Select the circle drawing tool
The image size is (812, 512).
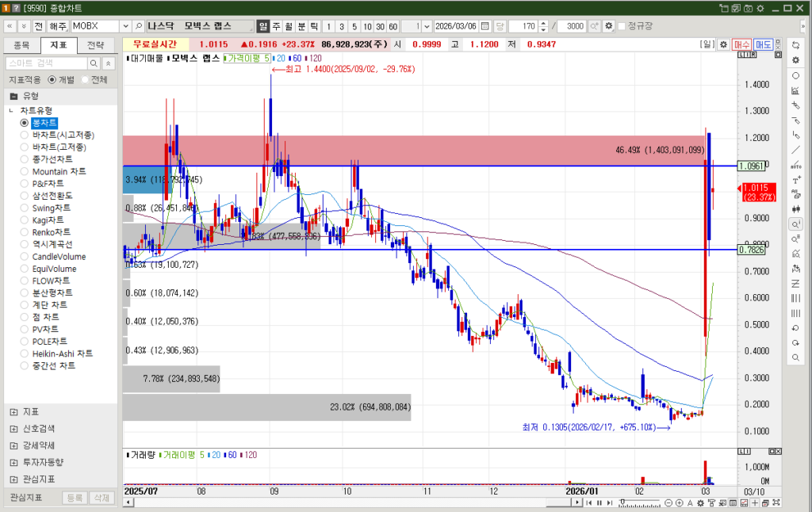point(795,75)
